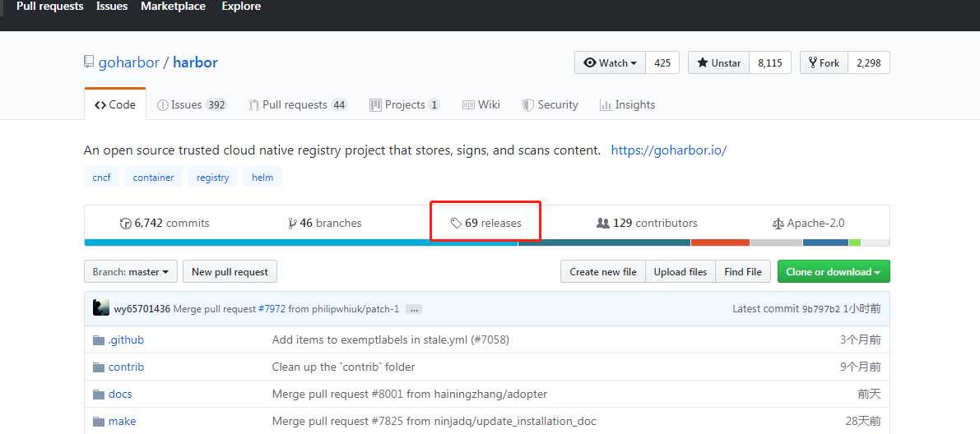Open 'Add items to exemptlabels' commit message

tap(391, 340)
